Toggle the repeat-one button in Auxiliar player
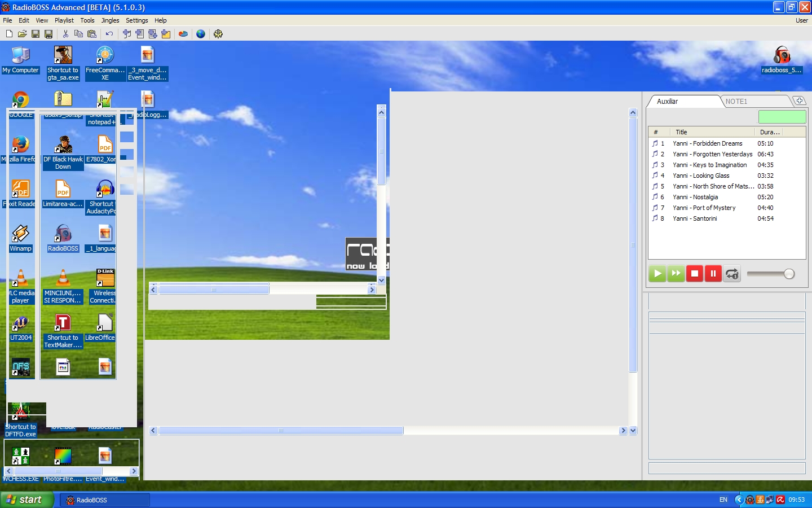Viewport: 812px width, 508px height. coord(732,274)
